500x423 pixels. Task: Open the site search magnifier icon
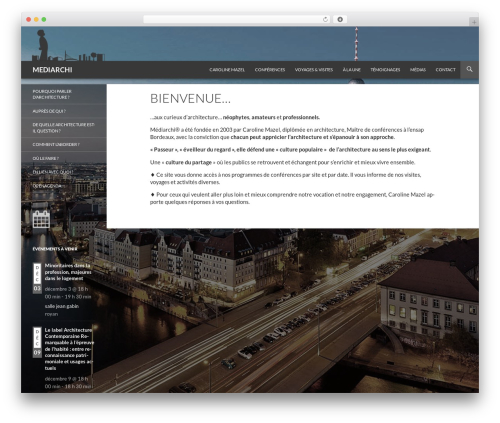pyautogui.click(x=469, y=69)
